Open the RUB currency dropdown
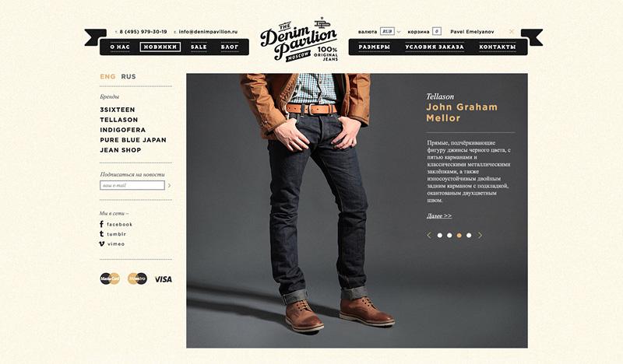 coord(391,31)
